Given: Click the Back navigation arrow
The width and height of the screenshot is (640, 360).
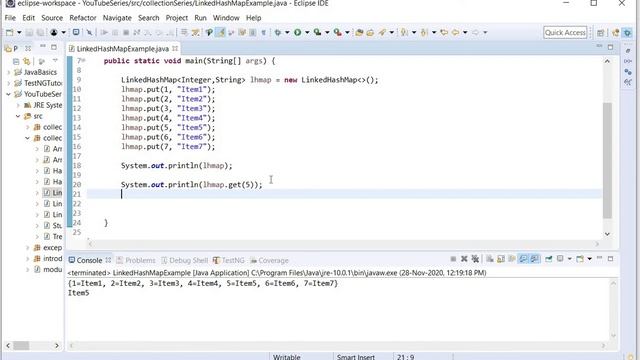Looking at the screenshot, I should tap(455, 32).
